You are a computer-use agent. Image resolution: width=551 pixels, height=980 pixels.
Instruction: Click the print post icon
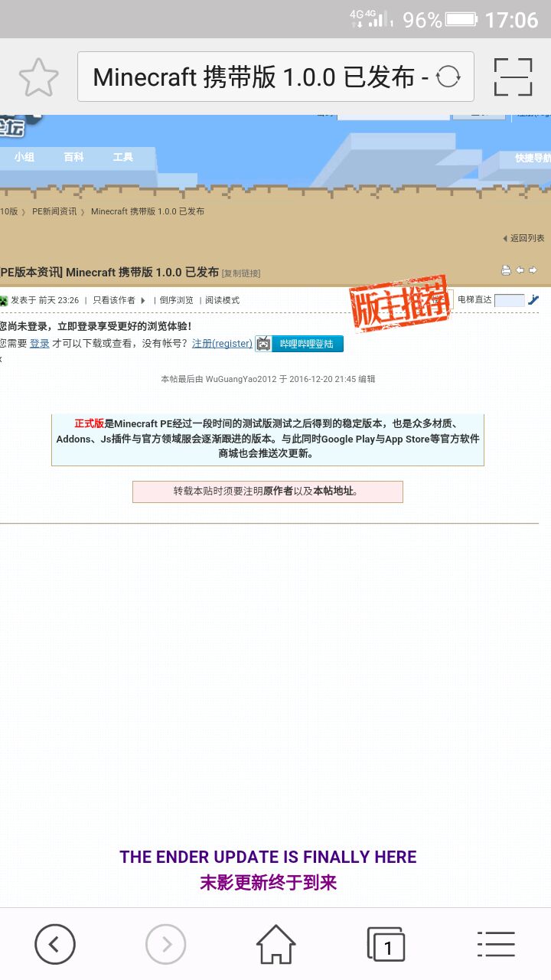pos(506,270)
